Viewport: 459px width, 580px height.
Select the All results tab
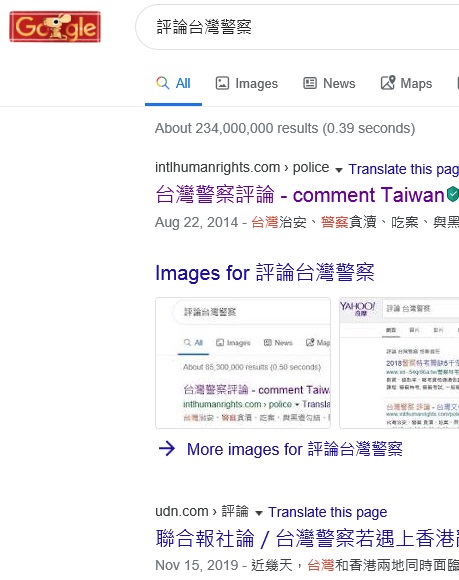[x=173, y=83]
